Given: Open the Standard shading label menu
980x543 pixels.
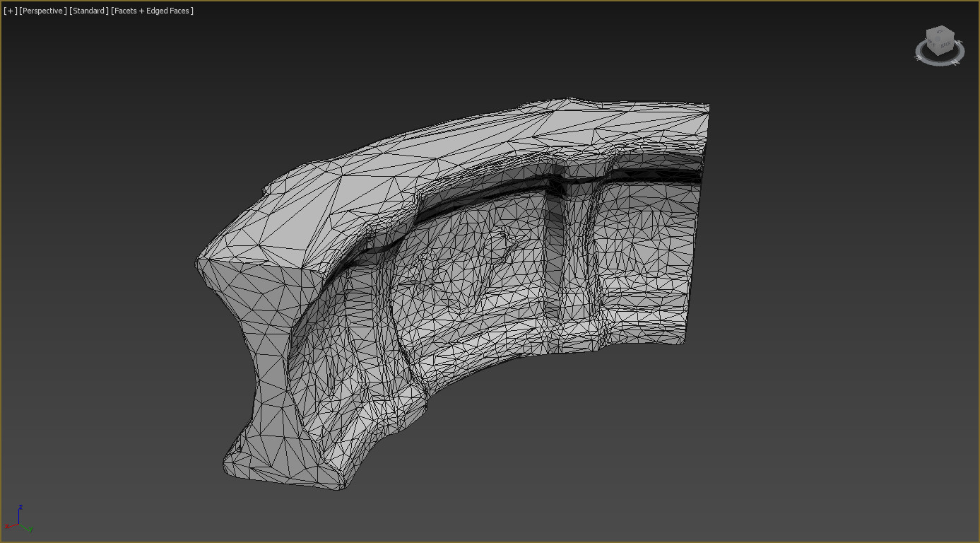Looking at the screenshot, I should (89, 11).
